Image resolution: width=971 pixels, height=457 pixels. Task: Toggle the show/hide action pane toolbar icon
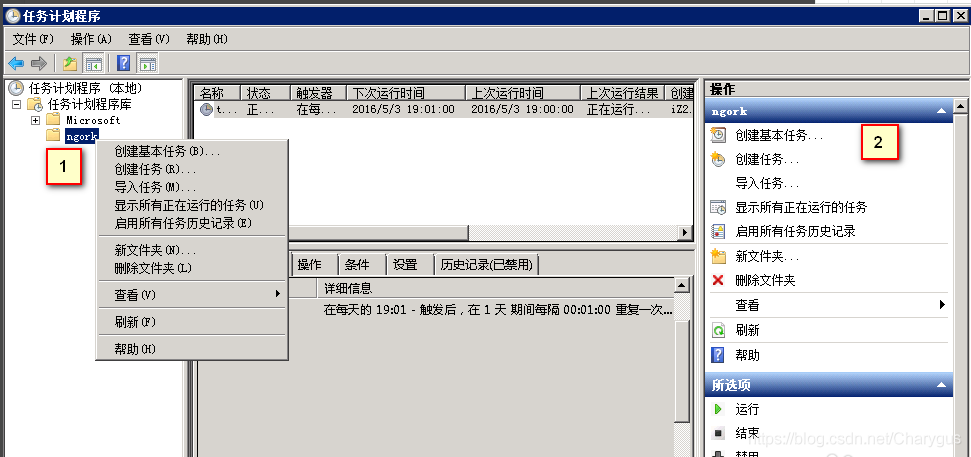point(147,63)
